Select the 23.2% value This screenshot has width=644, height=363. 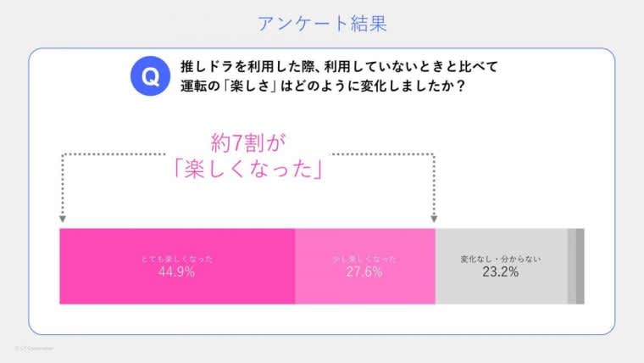[x=500, y=272]
